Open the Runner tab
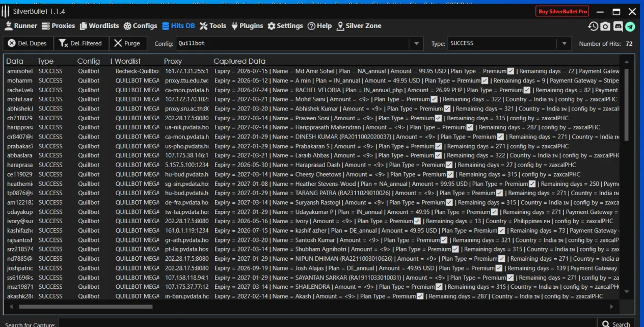Image resolution: width=644 pixels, height=327 pixels. 21,25
